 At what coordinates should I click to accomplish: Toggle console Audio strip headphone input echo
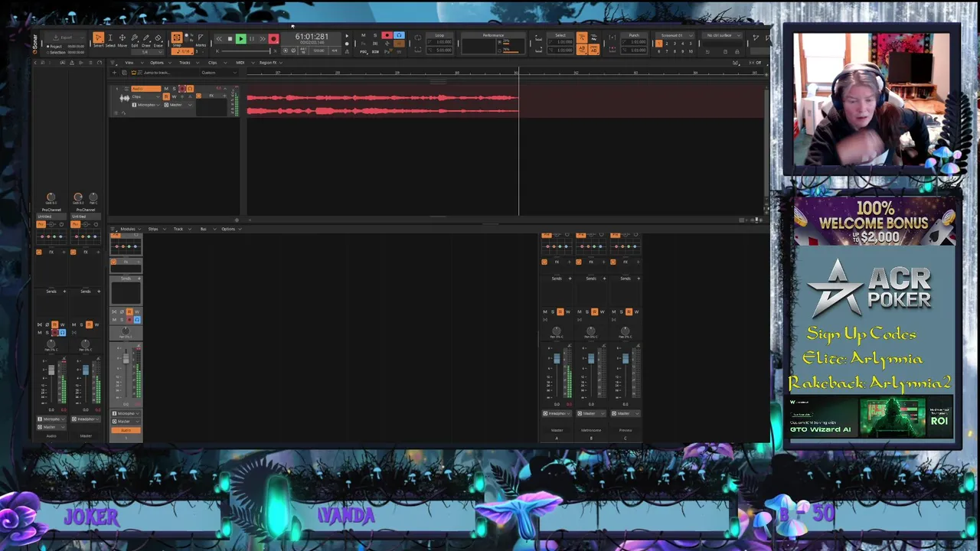(137, 320)
